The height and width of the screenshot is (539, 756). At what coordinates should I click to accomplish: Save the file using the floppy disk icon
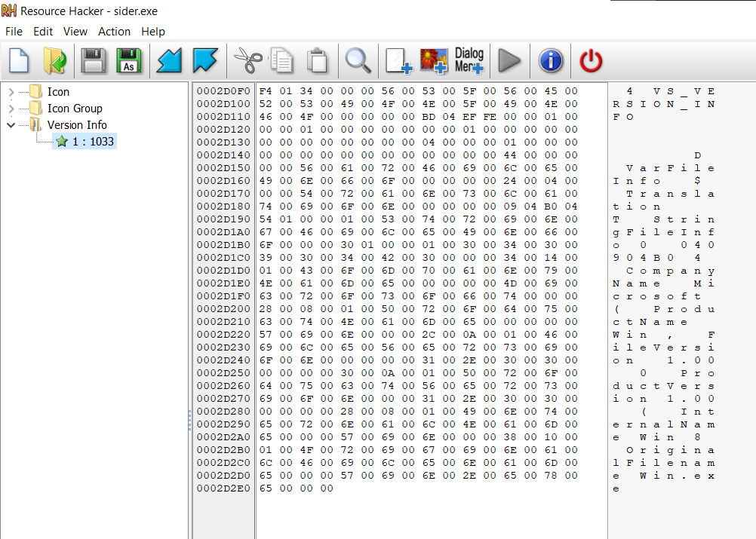[x=94, y=61]
